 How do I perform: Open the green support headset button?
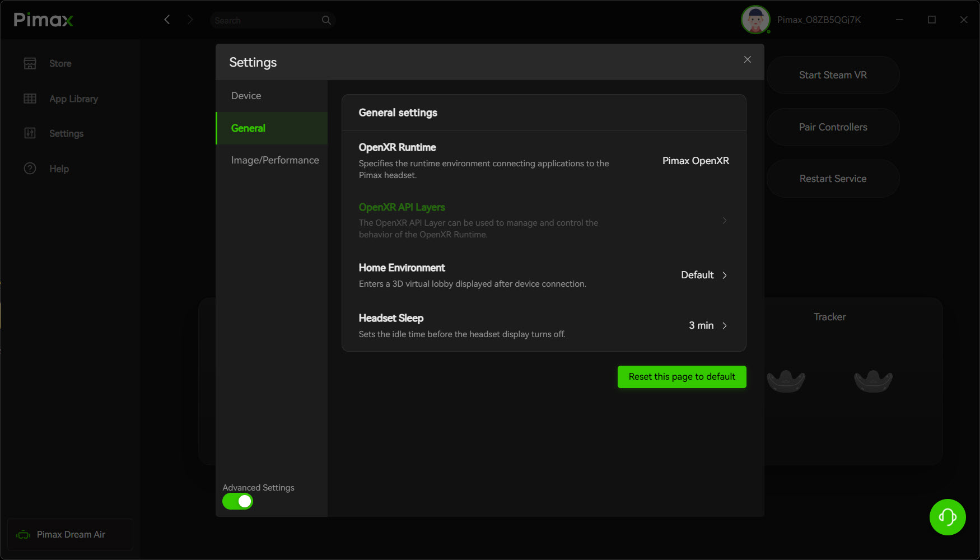[948, 517]
